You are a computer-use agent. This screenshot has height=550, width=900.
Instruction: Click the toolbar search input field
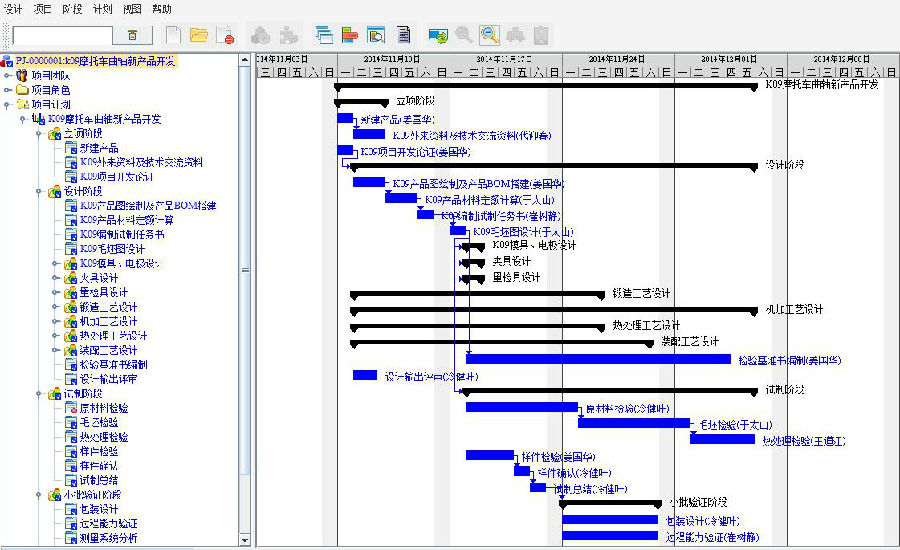[62, 35]
